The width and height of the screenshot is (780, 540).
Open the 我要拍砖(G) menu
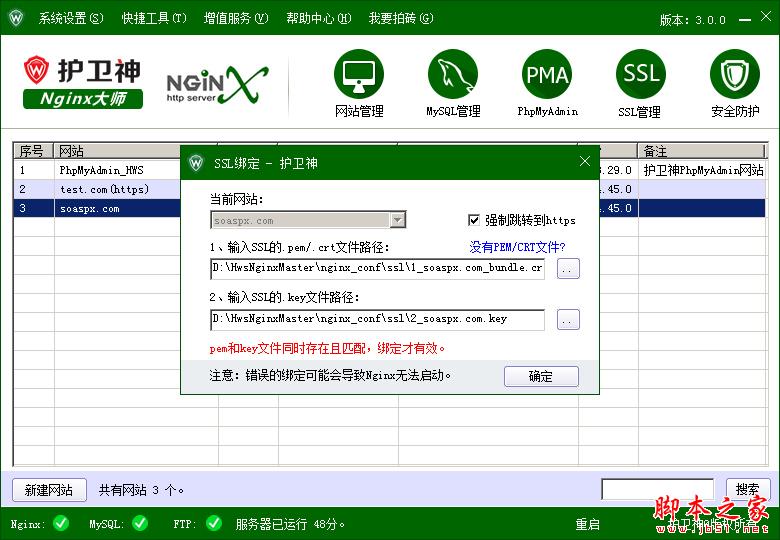click(401, 18)
